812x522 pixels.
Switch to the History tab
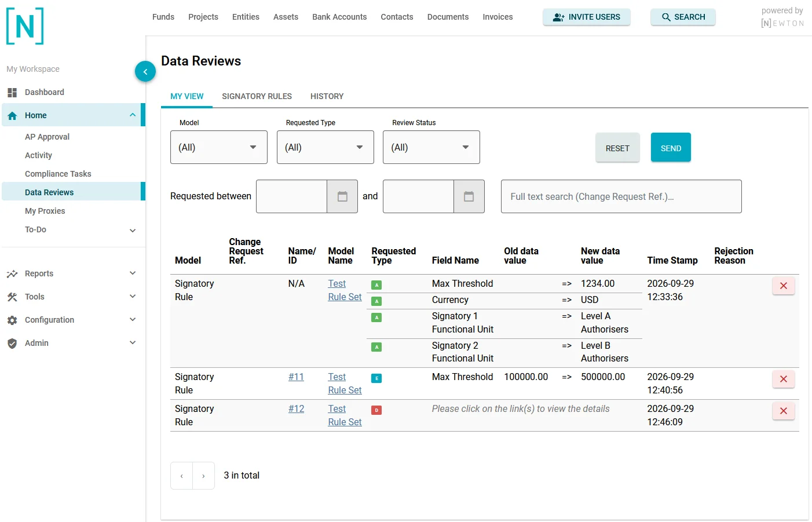(x=327, y=96)
